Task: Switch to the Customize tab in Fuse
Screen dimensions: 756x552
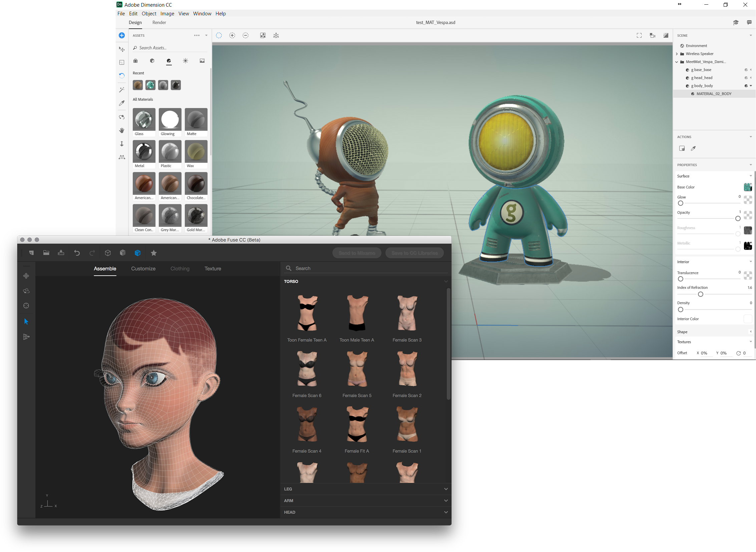Action: point(143,268)
